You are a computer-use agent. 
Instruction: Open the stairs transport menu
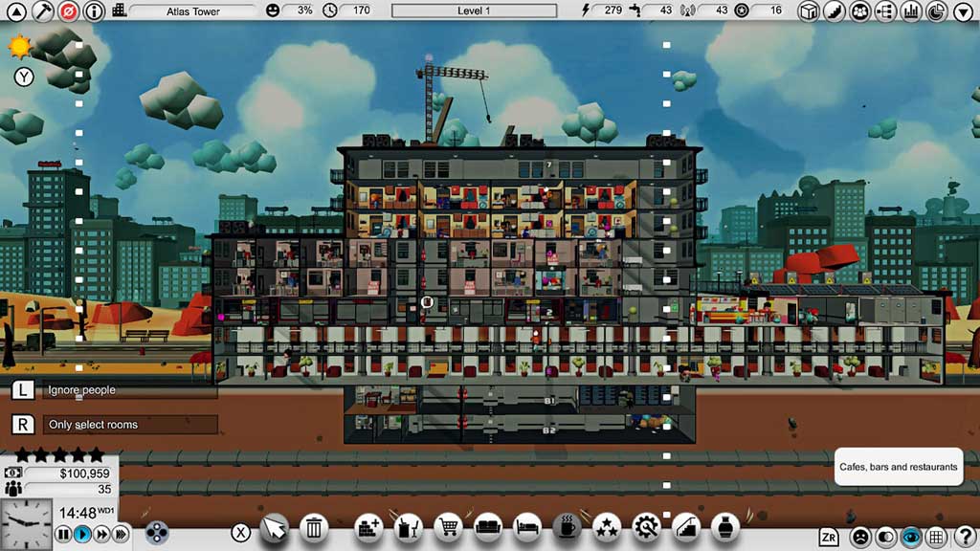[686, 528]
